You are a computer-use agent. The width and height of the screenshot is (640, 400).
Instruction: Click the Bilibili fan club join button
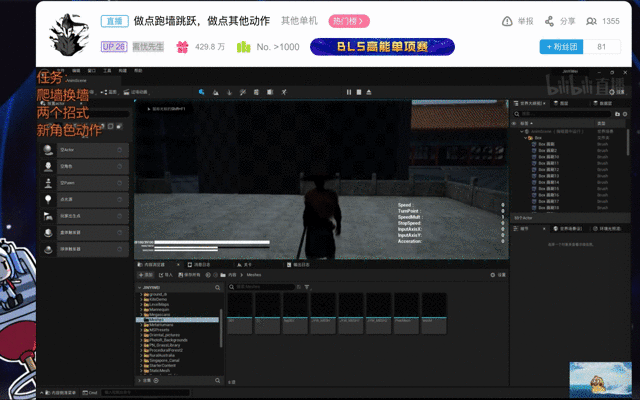[561, 47]
